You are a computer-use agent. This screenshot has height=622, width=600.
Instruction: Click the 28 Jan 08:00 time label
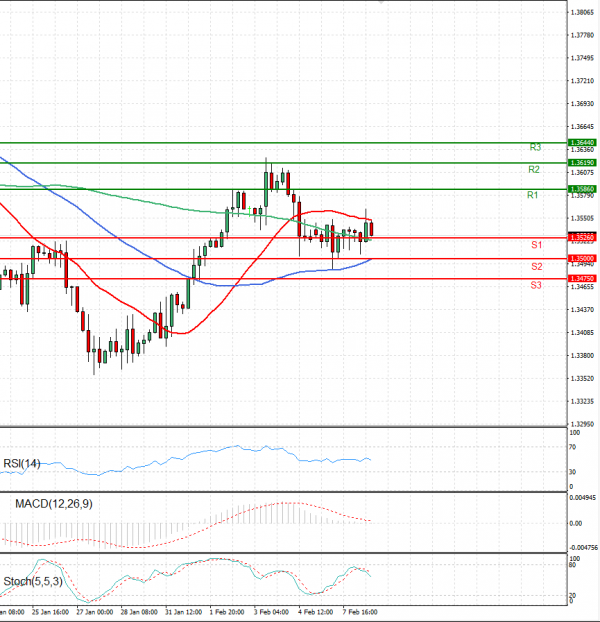click(139, 612)
